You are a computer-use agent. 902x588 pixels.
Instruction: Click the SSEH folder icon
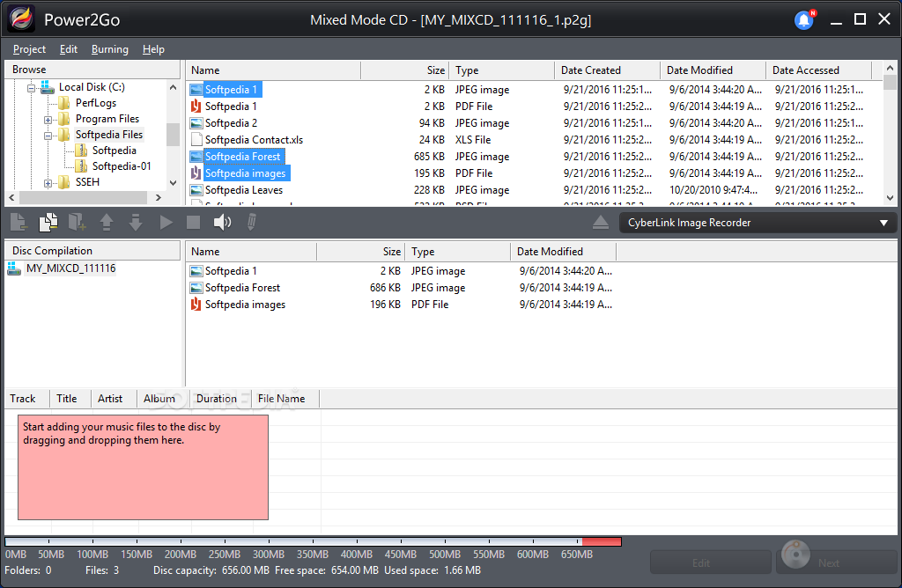[64, 182]
